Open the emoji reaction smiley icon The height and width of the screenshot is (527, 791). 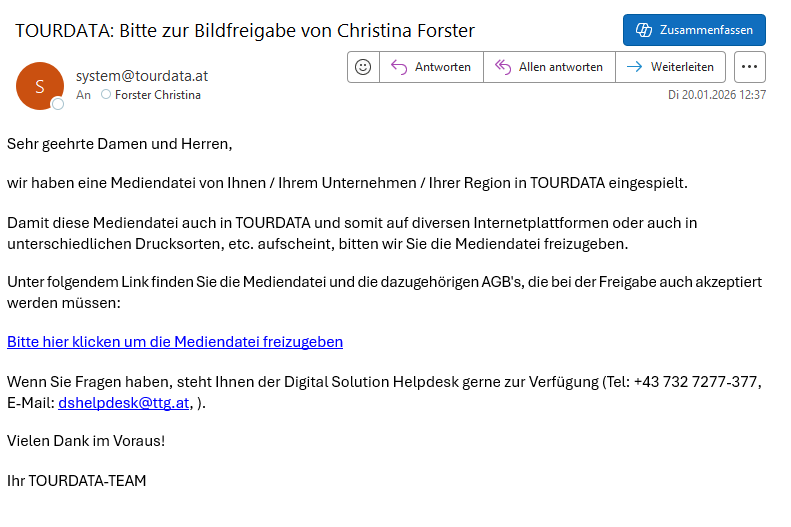click(x=363, y=67)
